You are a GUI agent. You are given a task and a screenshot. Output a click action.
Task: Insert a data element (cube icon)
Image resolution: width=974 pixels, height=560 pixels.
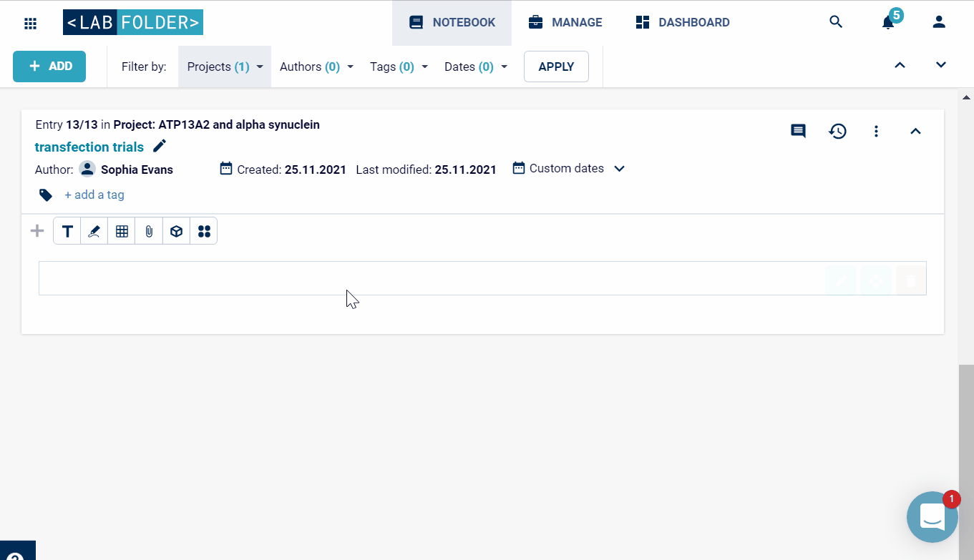(x=176, y=231)
